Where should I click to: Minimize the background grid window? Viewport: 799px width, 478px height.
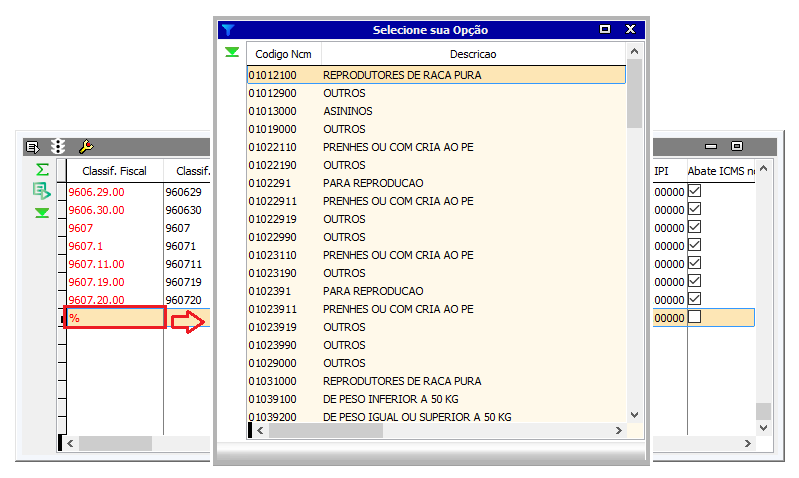click(x=711, y=147)
